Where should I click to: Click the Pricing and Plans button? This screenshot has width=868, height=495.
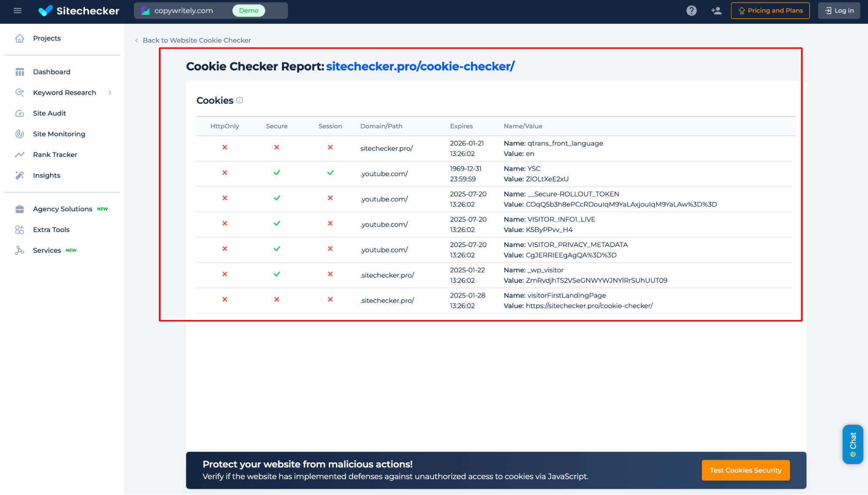point(770,10)
